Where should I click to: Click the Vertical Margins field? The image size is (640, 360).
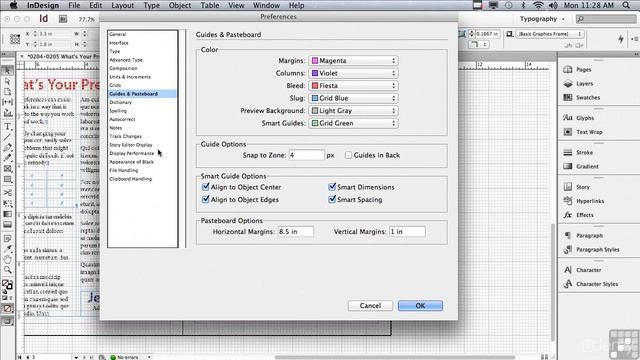(407, 231)
